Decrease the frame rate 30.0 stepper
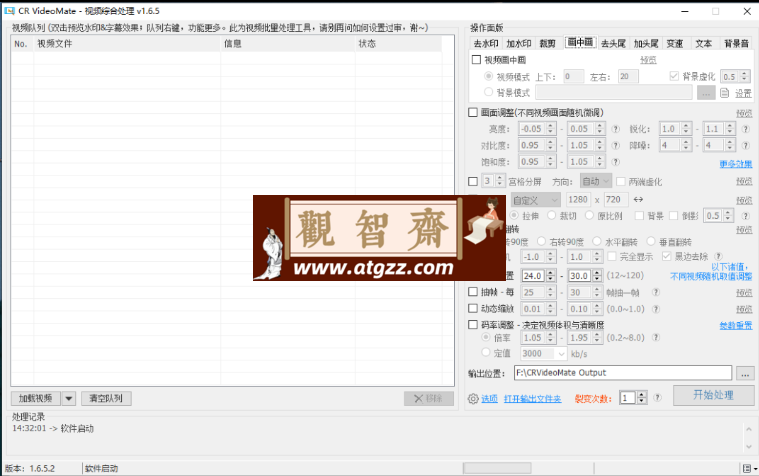This screenshot has height=476, width=759. [x=597, y=279]
